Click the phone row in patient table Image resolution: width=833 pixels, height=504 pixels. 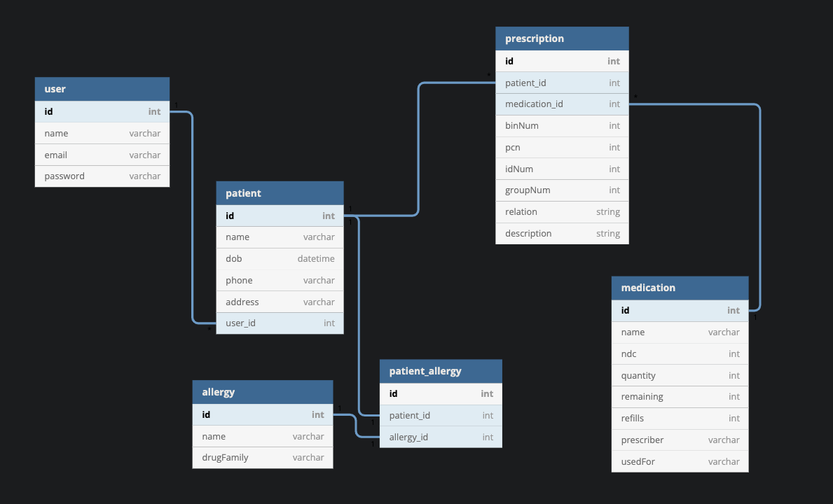click(280, 281)
